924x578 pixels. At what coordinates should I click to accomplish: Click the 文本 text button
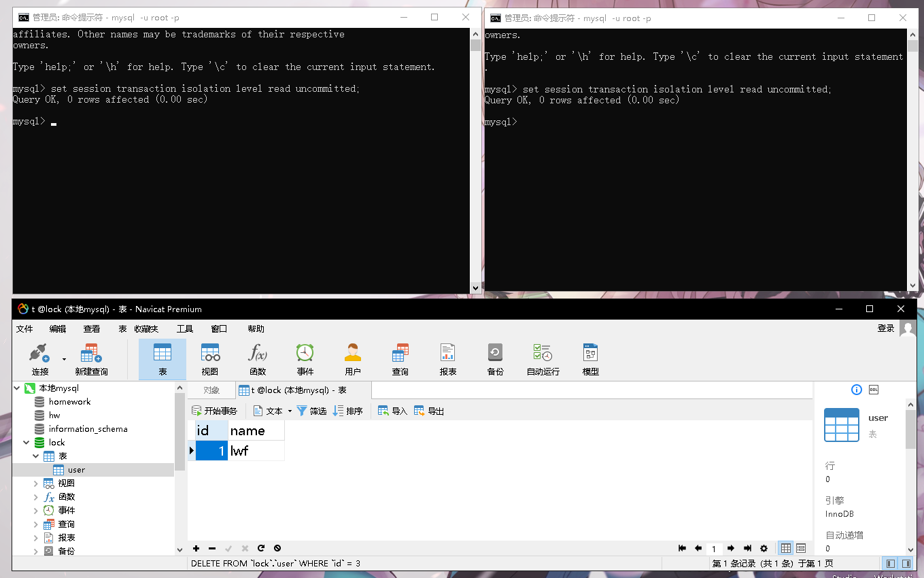(268, 411)
